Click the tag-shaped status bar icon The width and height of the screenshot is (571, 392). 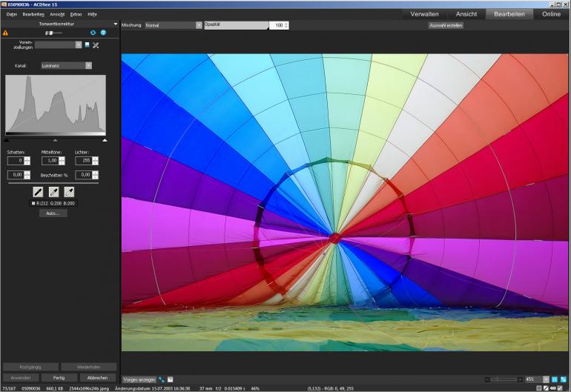[x=553, y=388]
